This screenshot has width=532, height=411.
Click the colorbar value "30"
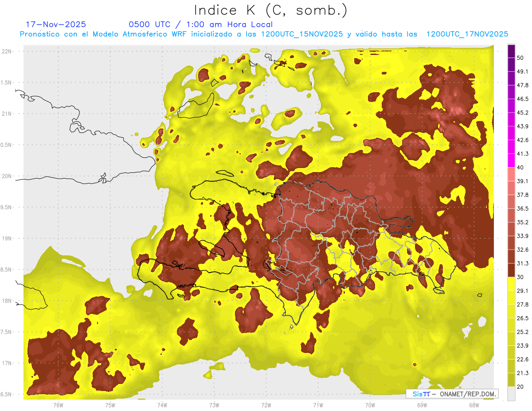[x=520, y=277]
